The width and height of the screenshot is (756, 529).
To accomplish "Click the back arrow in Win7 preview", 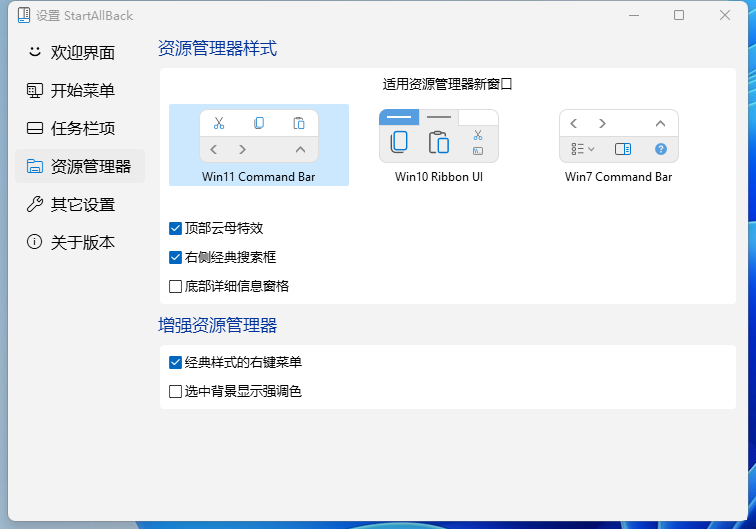I will point(574,123).
